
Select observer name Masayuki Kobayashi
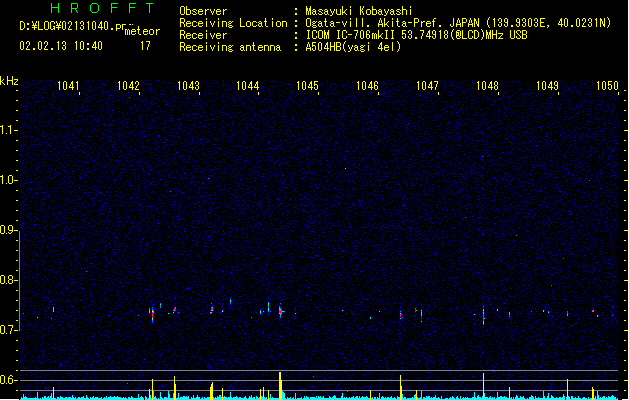tap(359, 11)
